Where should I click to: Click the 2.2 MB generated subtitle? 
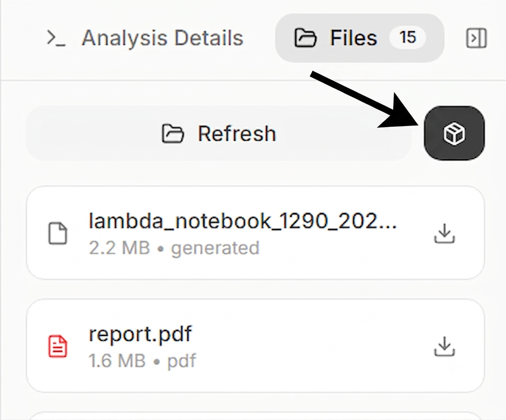[174, 248]
